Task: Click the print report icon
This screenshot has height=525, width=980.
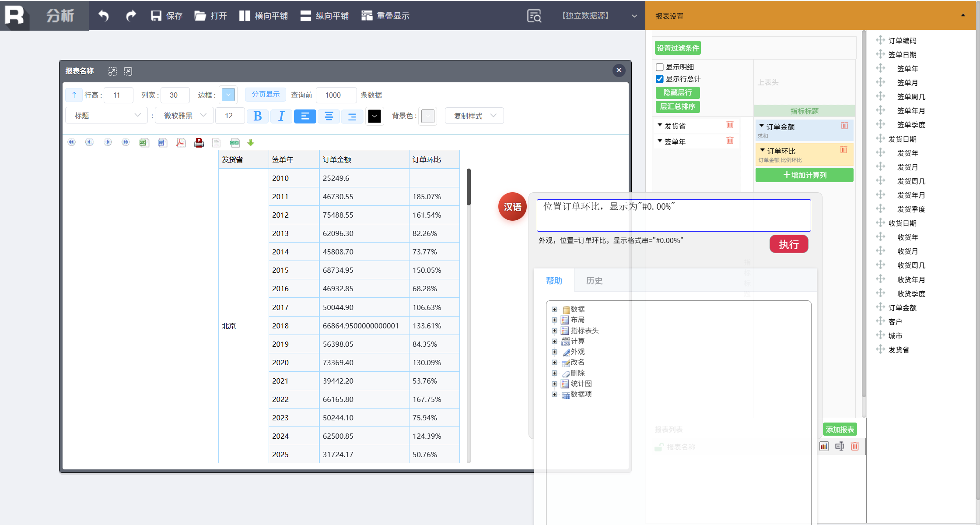Action: (x=199, y=142)
